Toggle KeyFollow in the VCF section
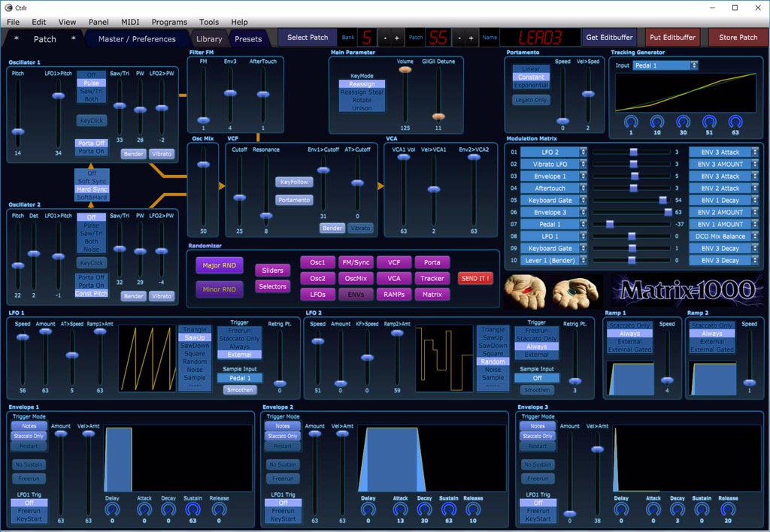 pyautogui.click(x=294, y=182)
